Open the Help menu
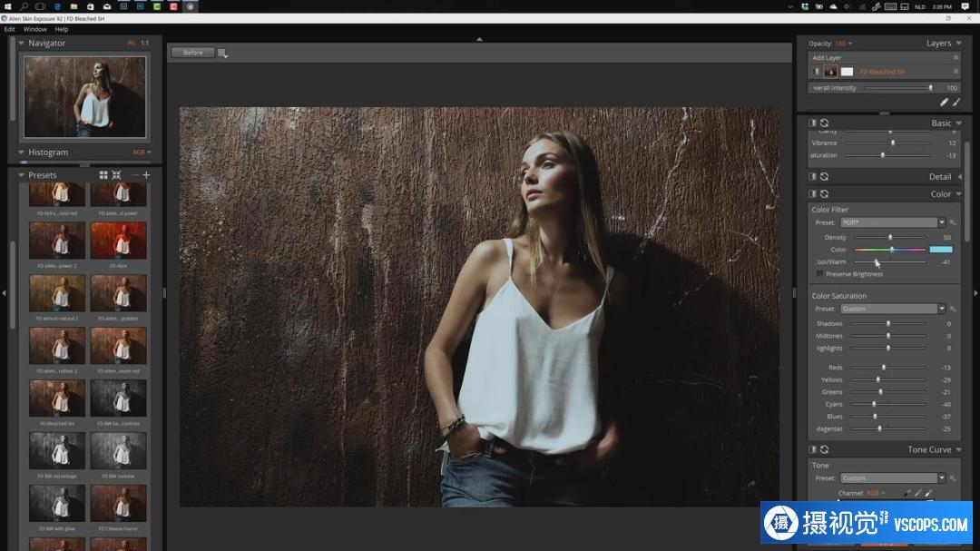 pyautogui.click(x=62, y=29)
